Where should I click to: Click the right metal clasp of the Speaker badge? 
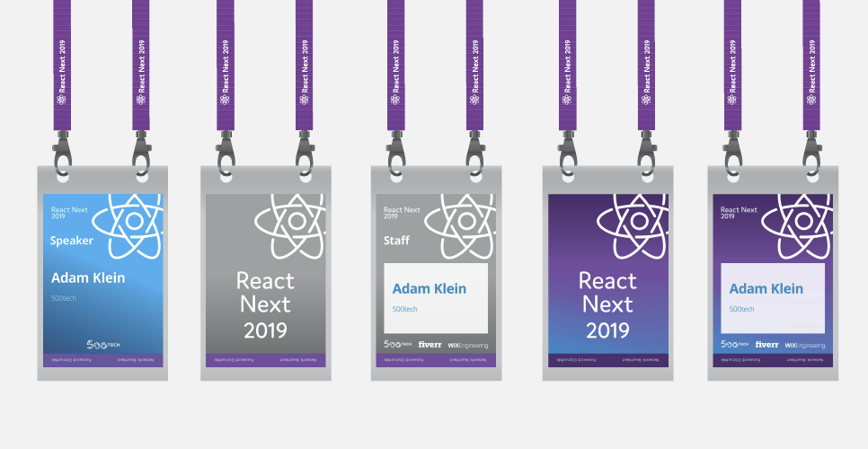142,154
